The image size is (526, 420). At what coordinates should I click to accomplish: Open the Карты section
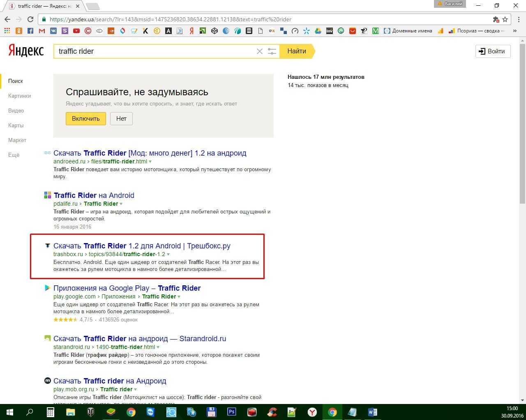coord(16,125)
